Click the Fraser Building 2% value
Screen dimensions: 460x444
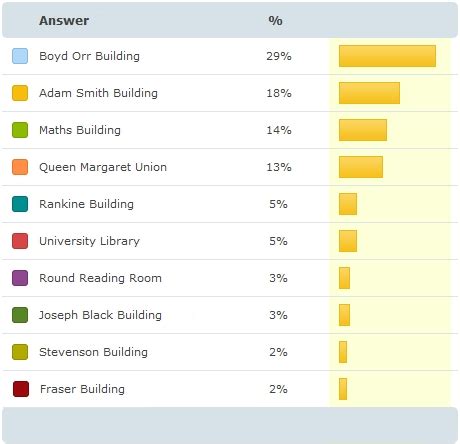click(278, 389)
